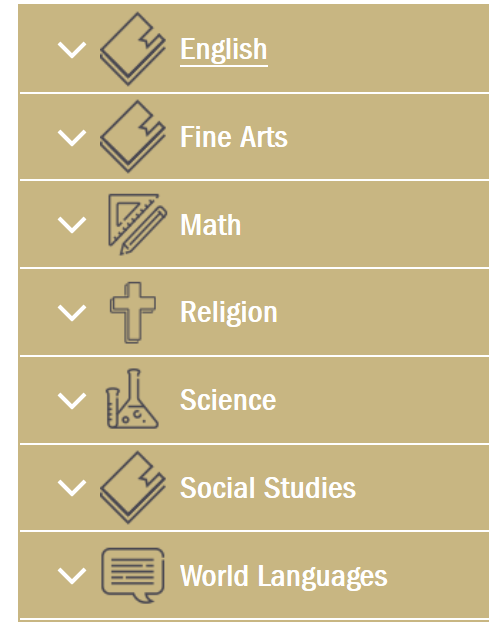Select the Social Studies label
489x629 pixels.
(x=268, y=488)
